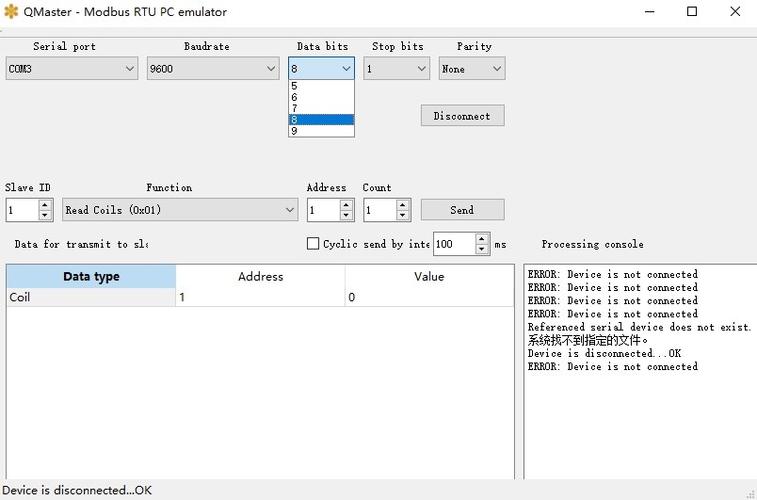Click 'Referenced serial device does not exist' line
The image size is (757, 500).
(639, 327)
